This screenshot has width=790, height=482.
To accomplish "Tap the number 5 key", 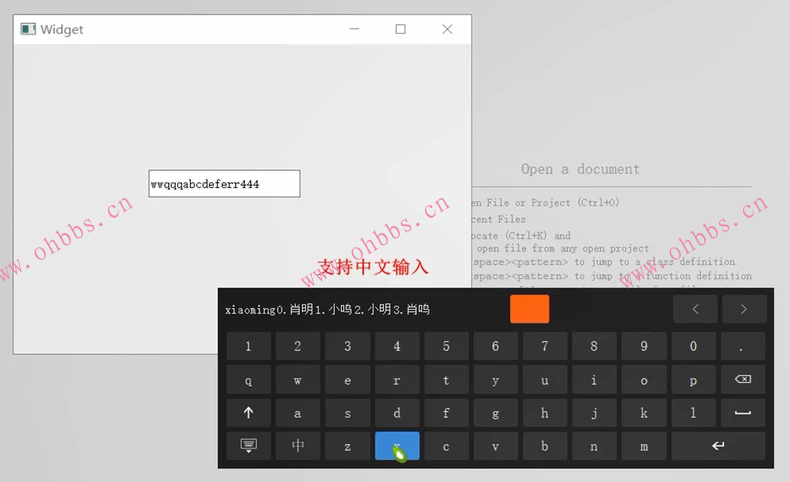I will [446, 346].
